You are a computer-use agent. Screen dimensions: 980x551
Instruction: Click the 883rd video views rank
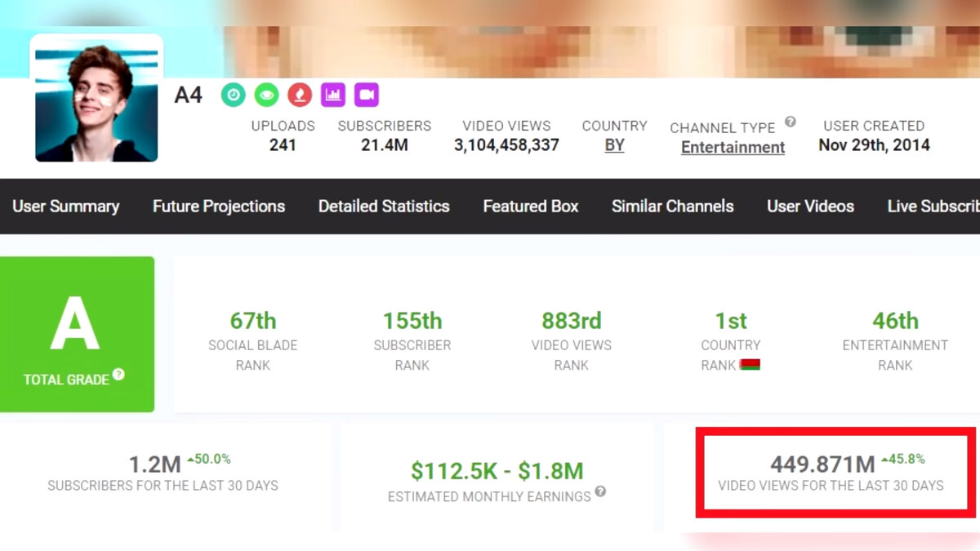[x=572, y=321]
